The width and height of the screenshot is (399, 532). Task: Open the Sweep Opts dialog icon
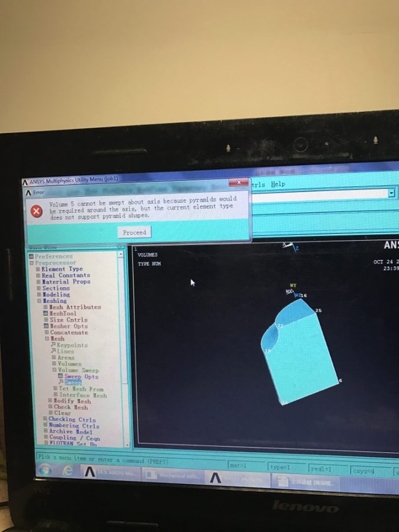[60, 376]
